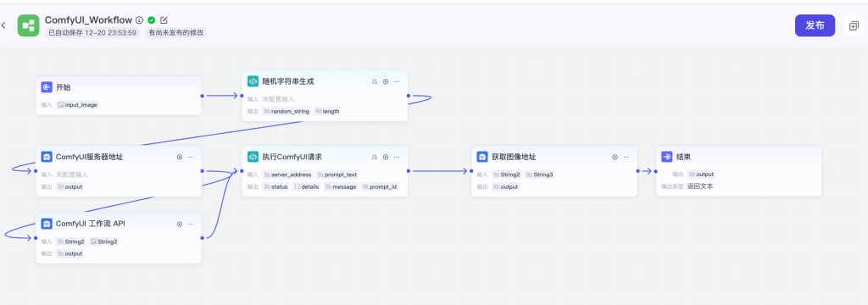Click the input port of 执行ComfyUI请求 node
Viewport: 868px width, 305px height.
point(242,171)
